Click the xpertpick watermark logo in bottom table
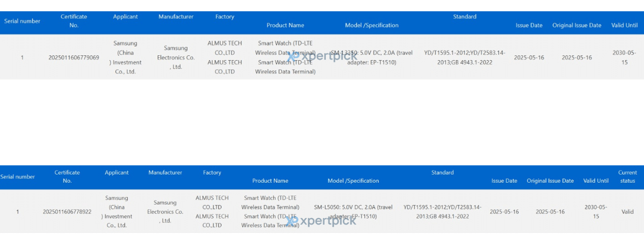644x245 pixels. tap(321, 221)
